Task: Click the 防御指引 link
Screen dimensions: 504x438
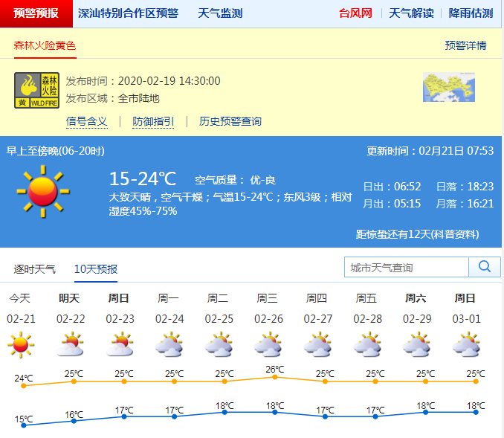Action: (x=153, y=121)
